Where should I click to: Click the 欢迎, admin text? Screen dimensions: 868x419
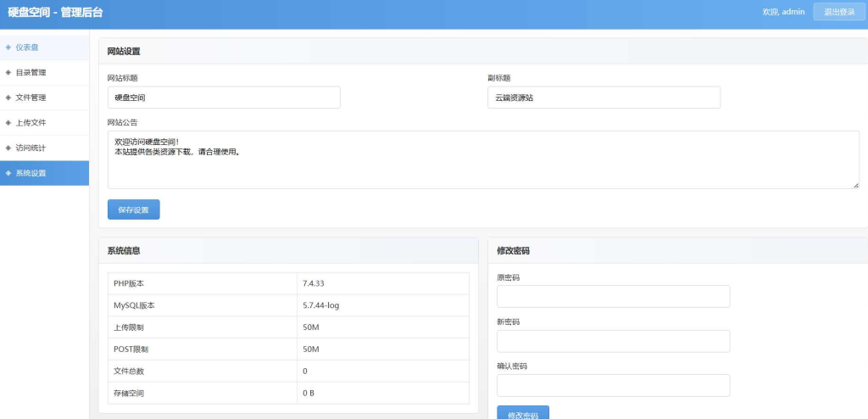783,12
